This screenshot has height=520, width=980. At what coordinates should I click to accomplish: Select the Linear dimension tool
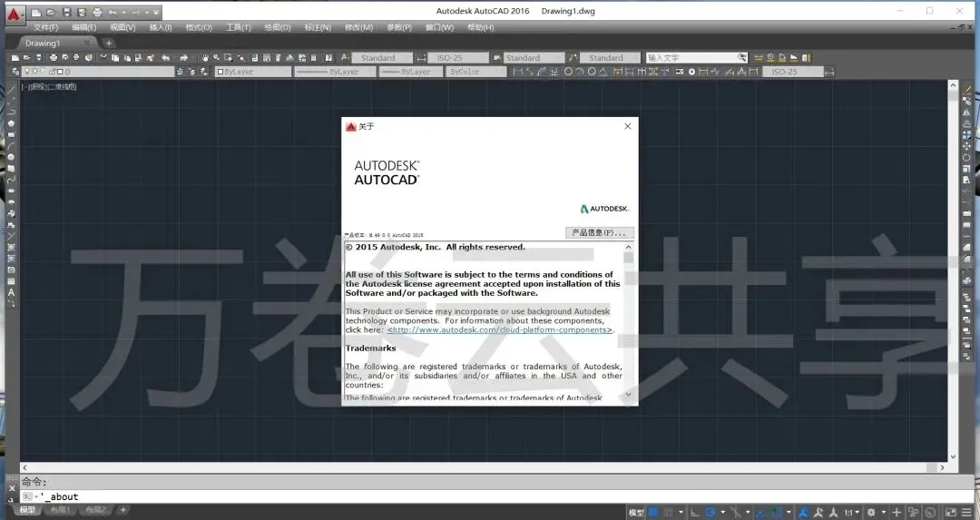[x=518, y=72]
